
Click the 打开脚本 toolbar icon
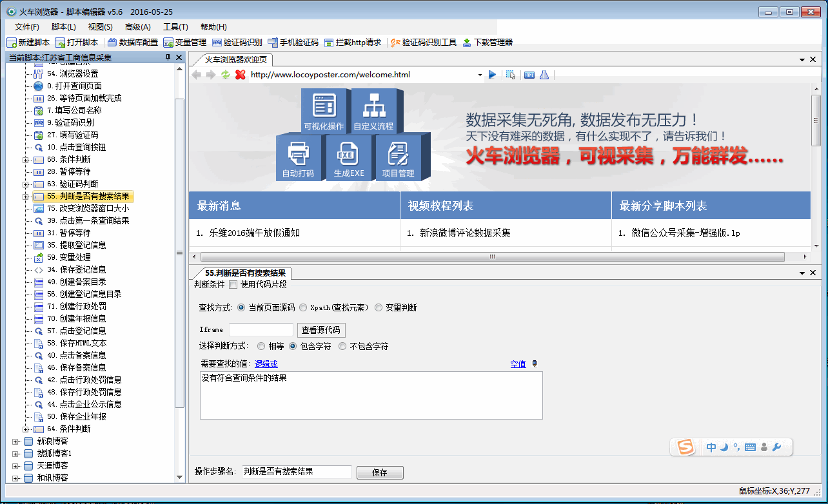[x=77, y=43]
